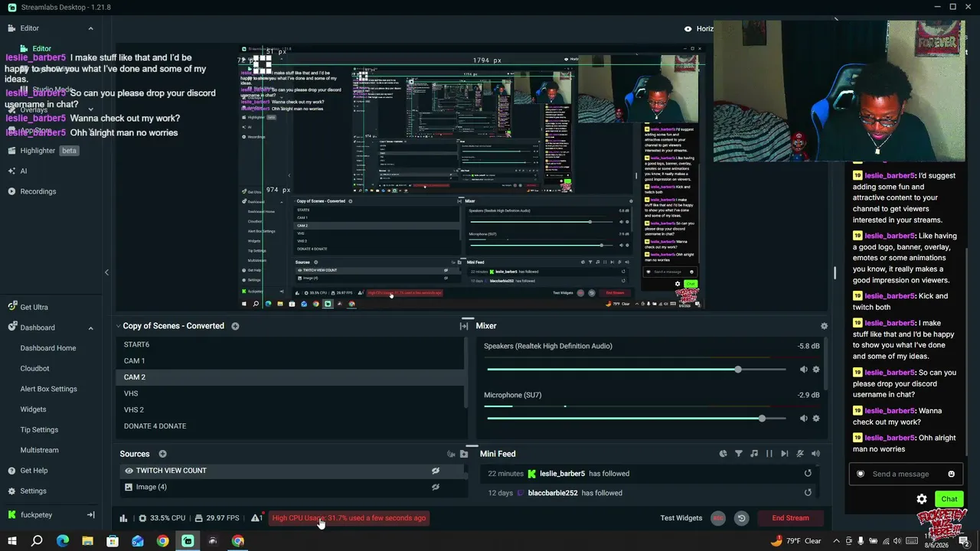Open Speakers audio source settings

click(816, 370)
